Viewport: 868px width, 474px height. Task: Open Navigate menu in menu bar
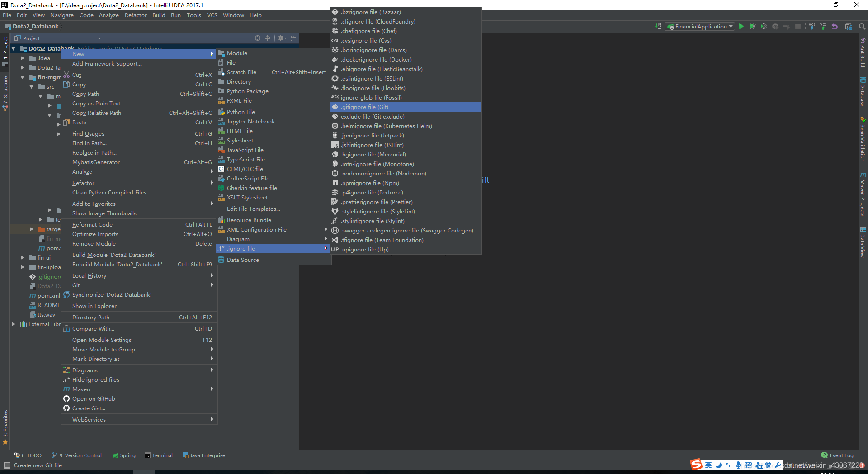click(x=62, y=15)
